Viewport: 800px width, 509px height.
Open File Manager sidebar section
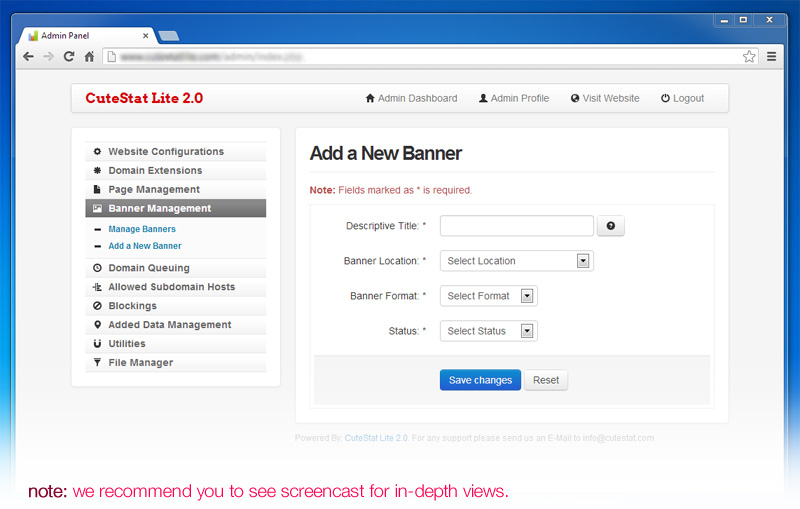[176, 362]
